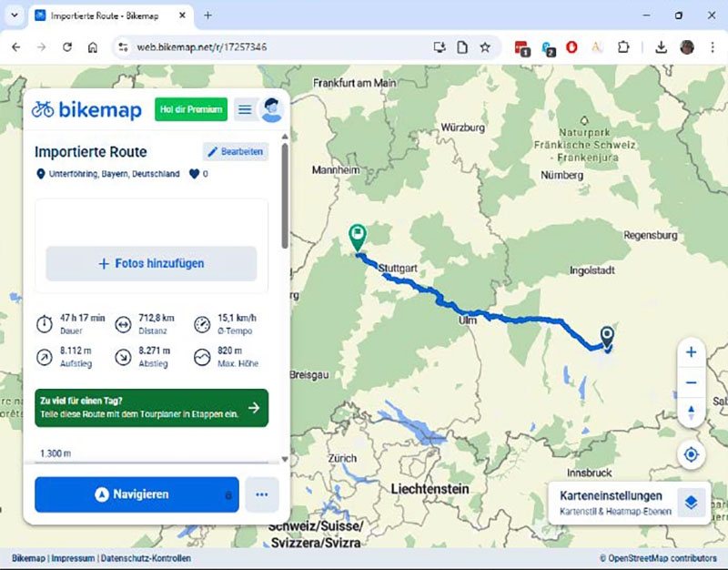Zoom in on the map
Screen dimensions: 728x570
click(691, 351)
